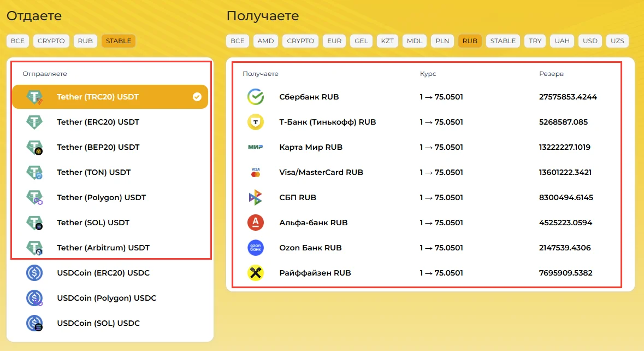This screenshot has width=644, height=351.
Task: Click the USDCoin ERC20 coin icon
Action: click(34, 273)
